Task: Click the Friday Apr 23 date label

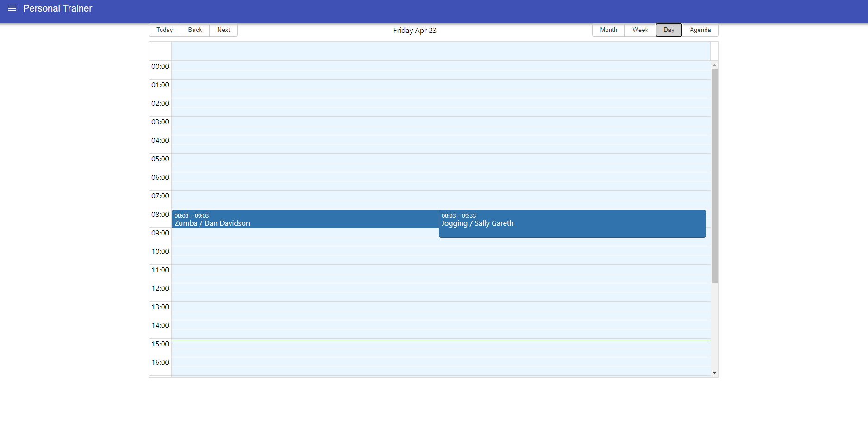Action: [x=415, y=31]
